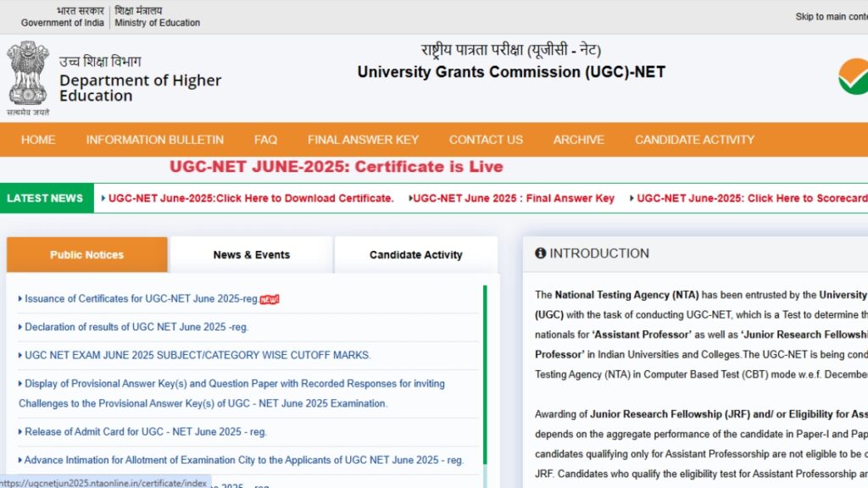Open the Candidate Activity tab in notices panel
868x488 pixels.
(415, 254)
